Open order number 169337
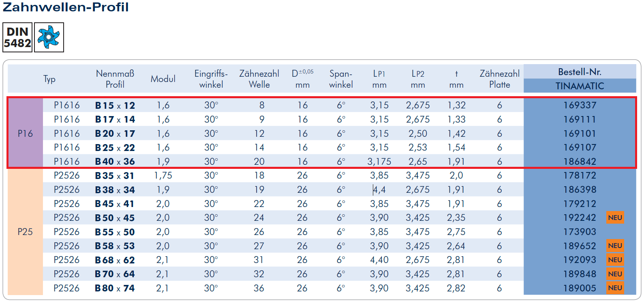 pos(580,105)
